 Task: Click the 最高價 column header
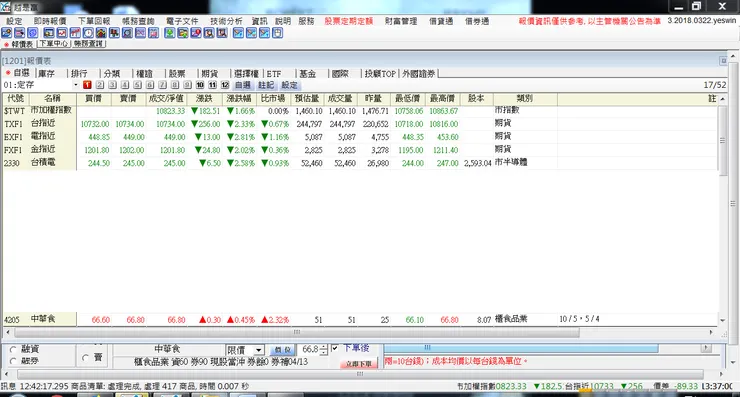point(442,98)
